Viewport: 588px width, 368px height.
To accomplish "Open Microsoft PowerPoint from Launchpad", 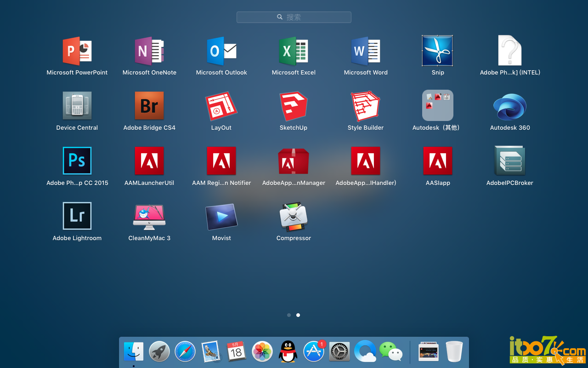I will coord(77,51).
